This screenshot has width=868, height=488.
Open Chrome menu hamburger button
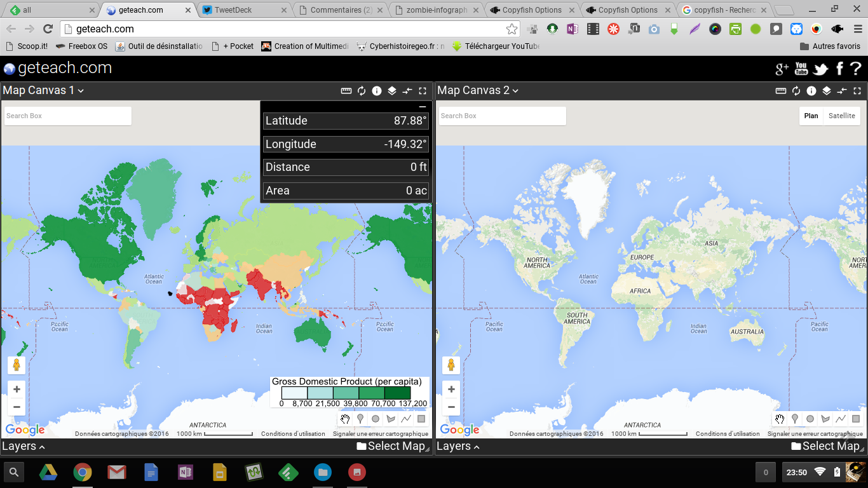pos(858,29)
